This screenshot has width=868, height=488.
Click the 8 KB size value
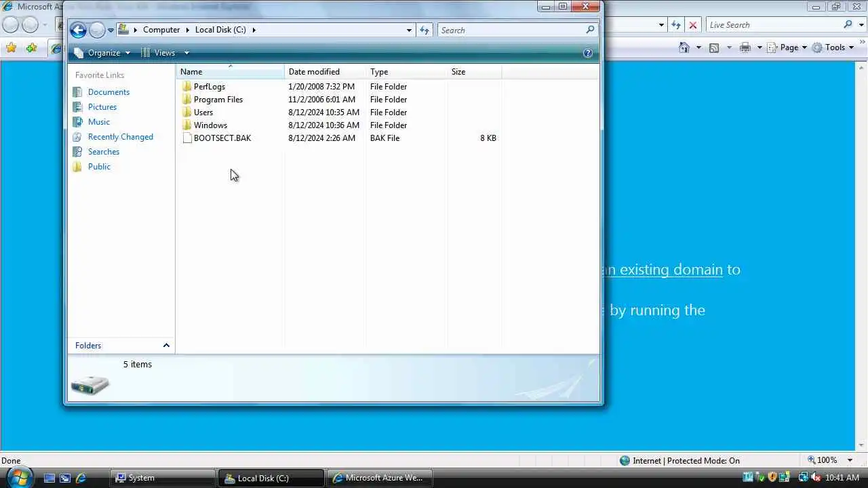coord(488,138)
